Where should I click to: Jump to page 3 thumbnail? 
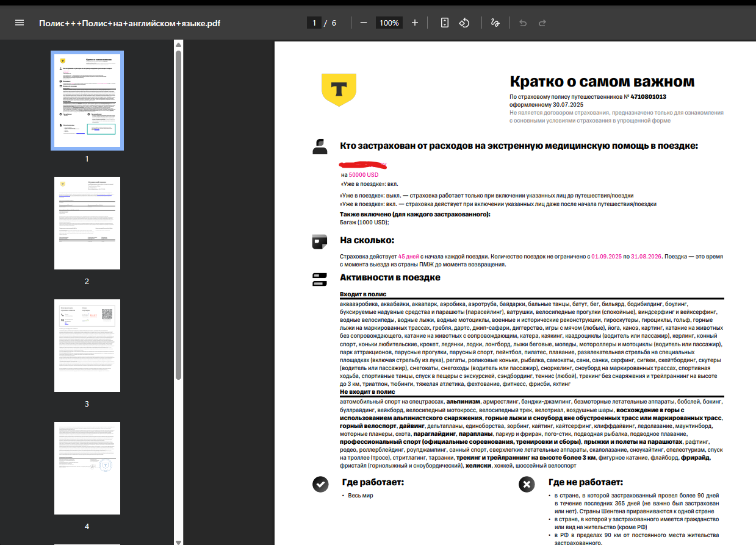pyautogui.click(x=87, y=346)
